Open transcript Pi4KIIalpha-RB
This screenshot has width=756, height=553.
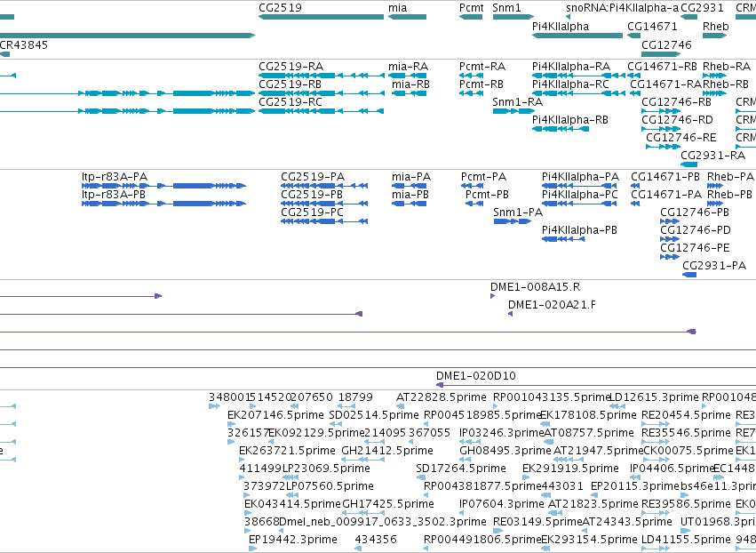tap(570, 120)
